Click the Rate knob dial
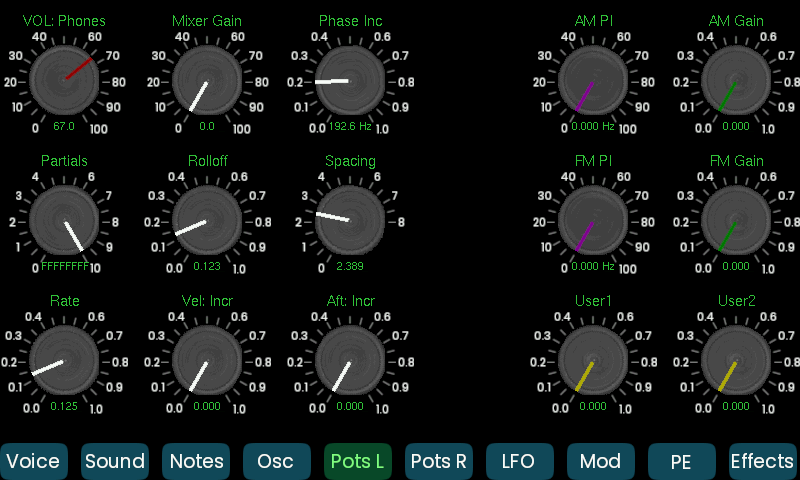 (65, 360)
